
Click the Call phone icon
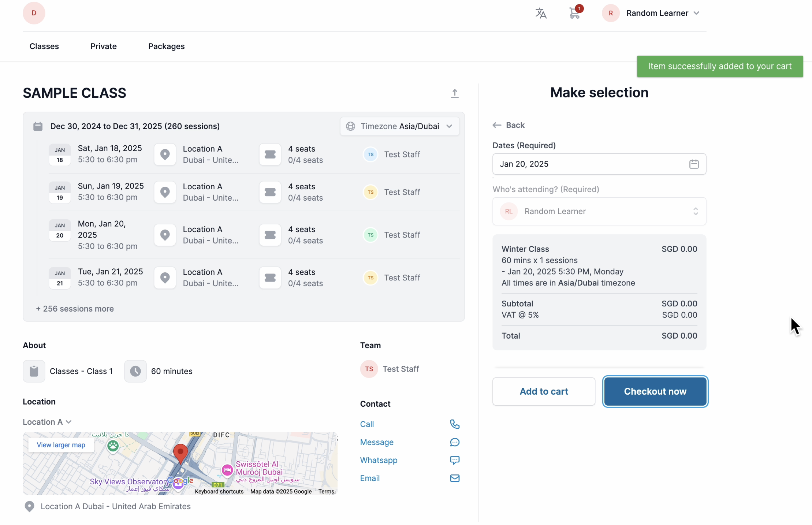454,424
